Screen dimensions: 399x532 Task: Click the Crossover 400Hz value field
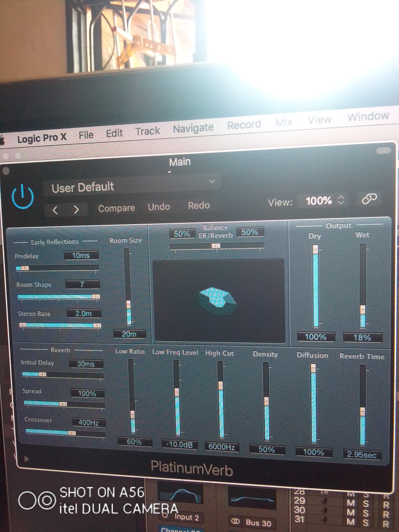(x=89, y=422)
